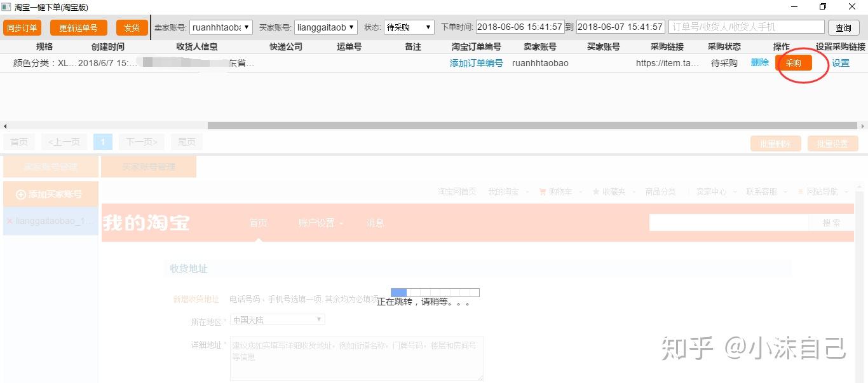
Task: Click the 查询 button
Action: [843, 28]
